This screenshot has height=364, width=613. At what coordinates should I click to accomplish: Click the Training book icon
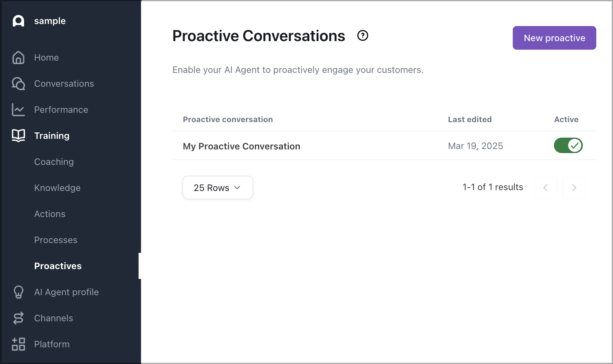point(18,136)
